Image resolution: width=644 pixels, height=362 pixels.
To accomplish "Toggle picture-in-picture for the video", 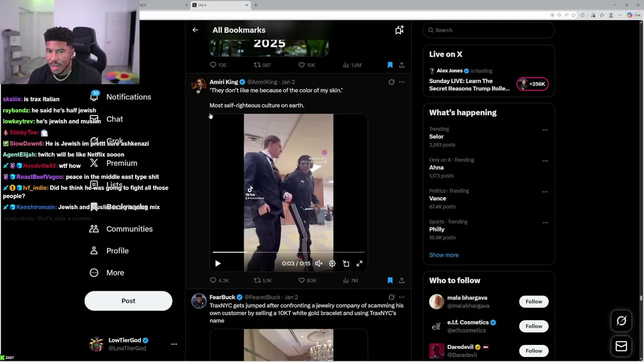I will click(x=346, y=263).
